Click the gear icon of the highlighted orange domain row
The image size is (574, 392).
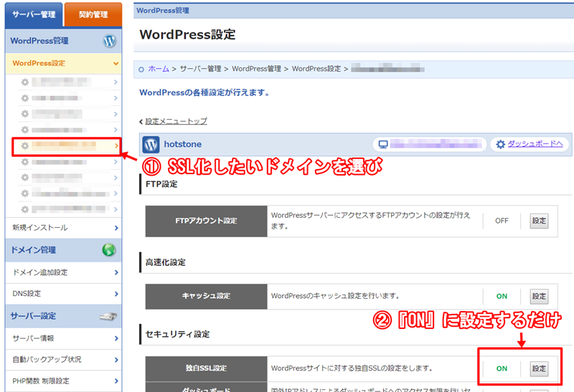pos(25,146)
